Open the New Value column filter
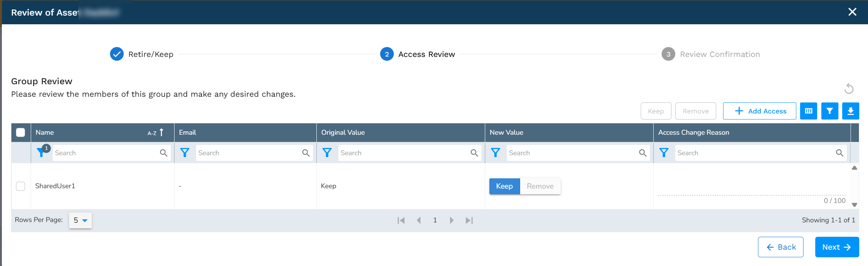The height and width of the screenshot is (266, 868). tap(495, 153)
